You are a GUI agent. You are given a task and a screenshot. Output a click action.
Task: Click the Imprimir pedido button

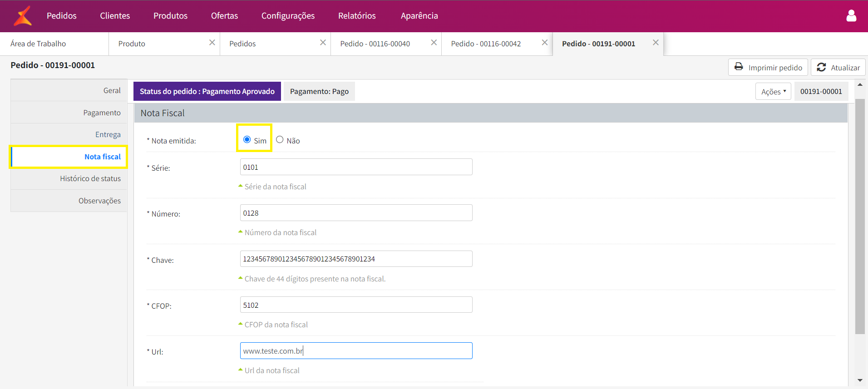[768, 67]
